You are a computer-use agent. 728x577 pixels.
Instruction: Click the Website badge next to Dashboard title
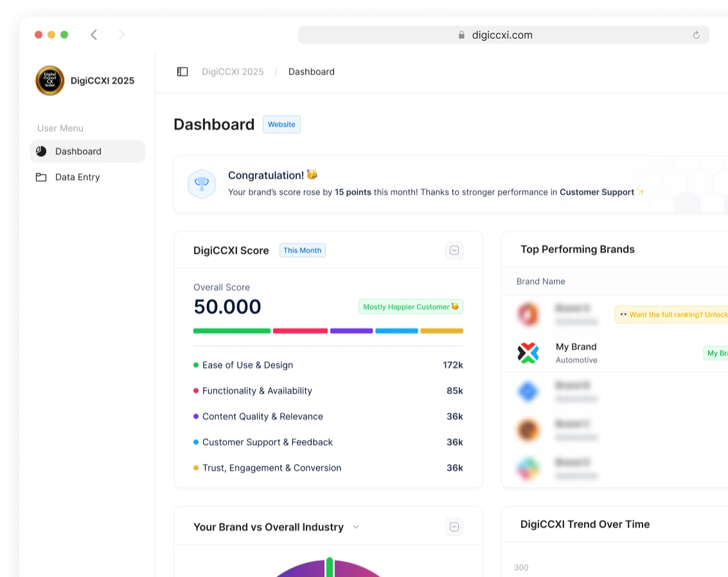(x=281, y=124)
